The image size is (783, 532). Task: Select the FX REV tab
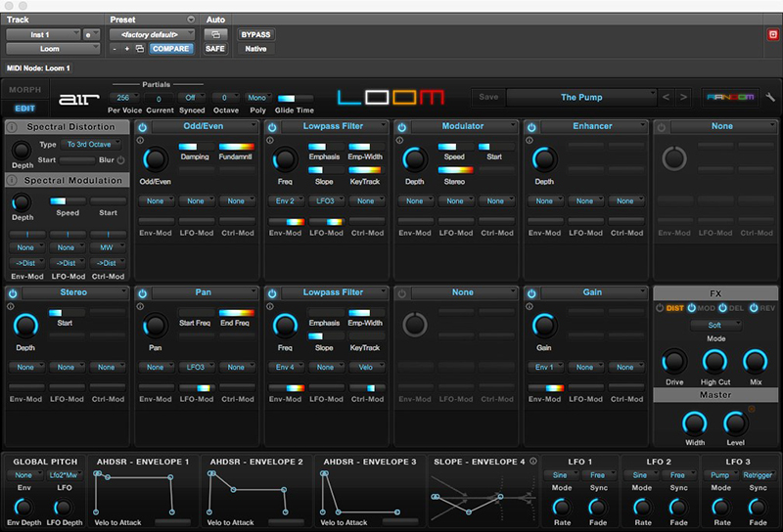(x=767, y=308)
